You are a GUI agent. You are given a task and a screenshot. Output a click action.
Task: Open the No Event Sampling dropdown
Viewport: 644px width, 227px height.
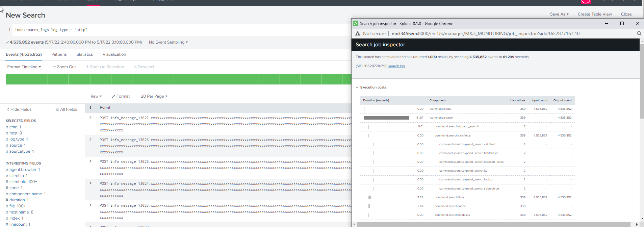click(x=168, y=42)
